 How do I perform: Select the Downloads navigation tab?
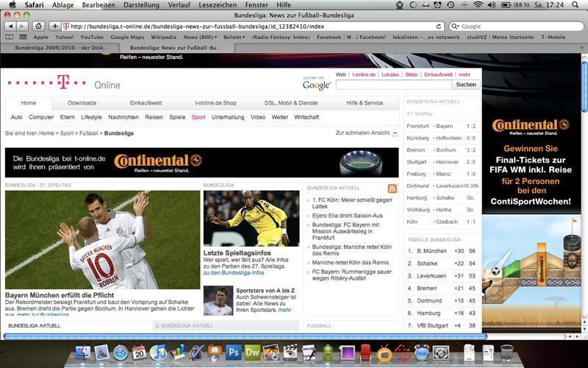(82, 103)
